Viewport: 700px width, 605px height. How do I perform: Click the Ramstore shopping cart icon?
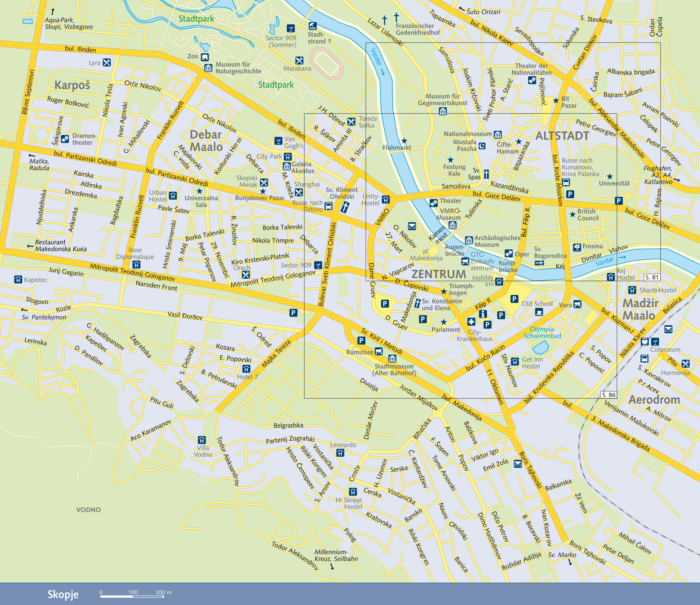(379, 352)
